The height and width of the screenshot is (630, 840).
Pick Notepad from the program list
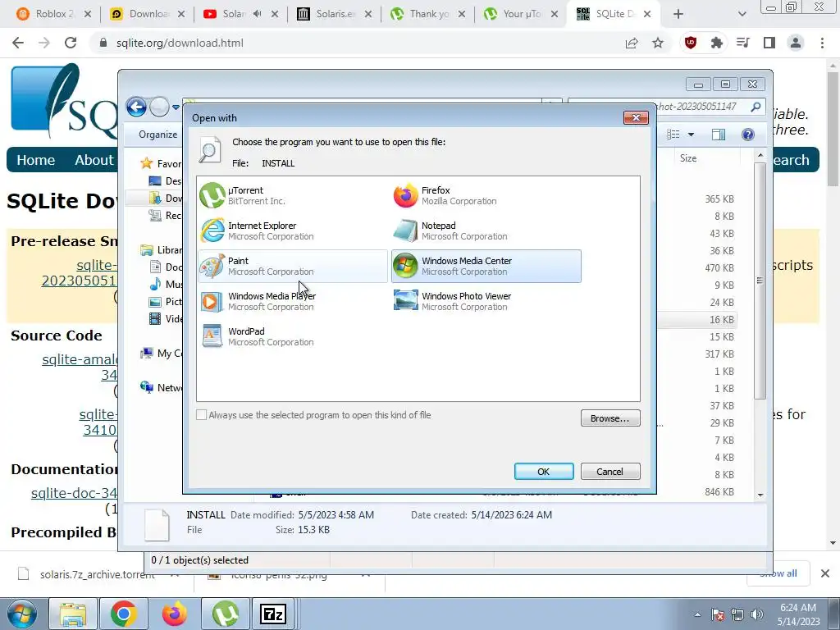pyautogui.click(x=486, y=231)
